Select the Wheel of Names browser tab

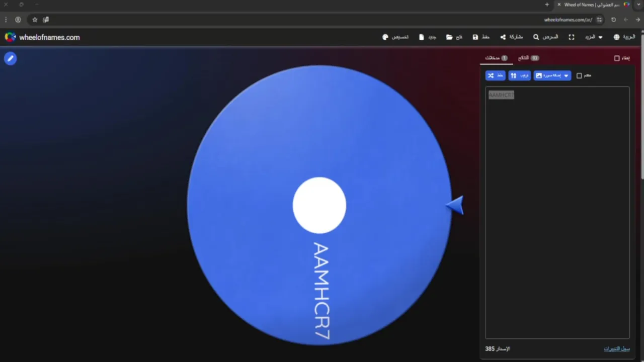point(594,5)
